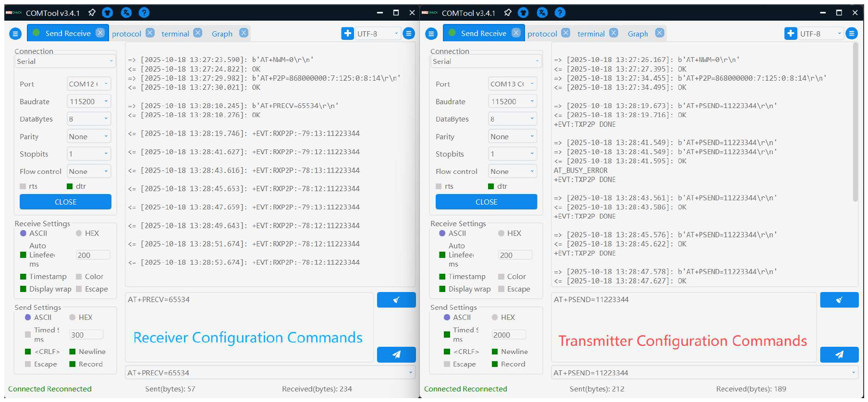Toggle <CRLF> checkbox in left window
Viewport: 868px width, 402px height.
(42, 352)
